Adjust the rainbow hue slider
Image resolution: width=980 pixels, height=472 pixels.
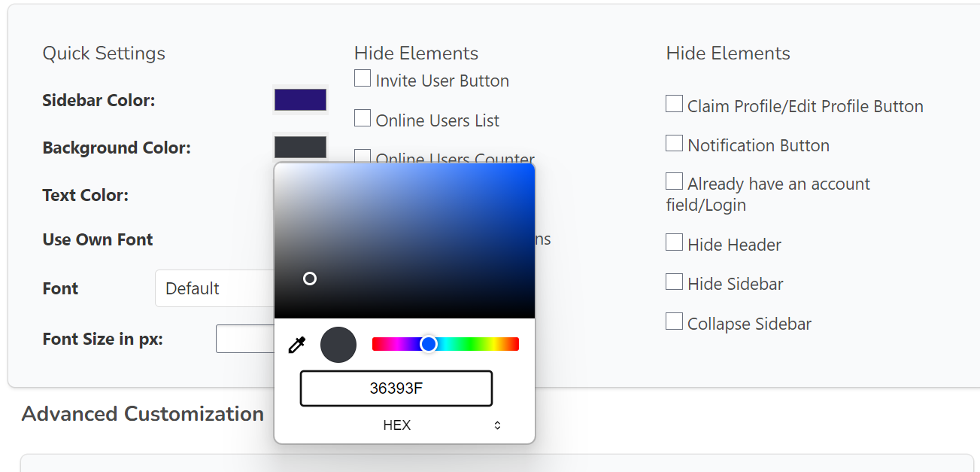(445, 344)
